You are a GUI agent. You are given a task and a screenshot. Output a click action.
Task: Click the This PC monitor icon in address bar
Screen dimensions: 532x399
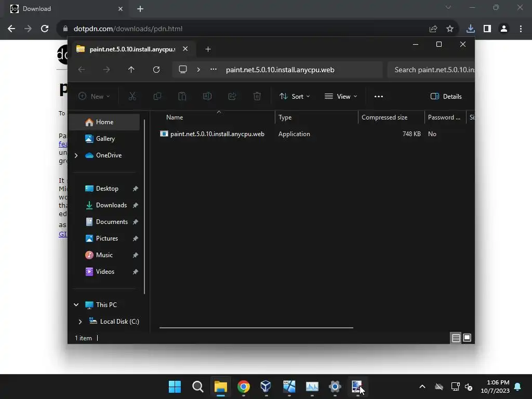(183, 70)
